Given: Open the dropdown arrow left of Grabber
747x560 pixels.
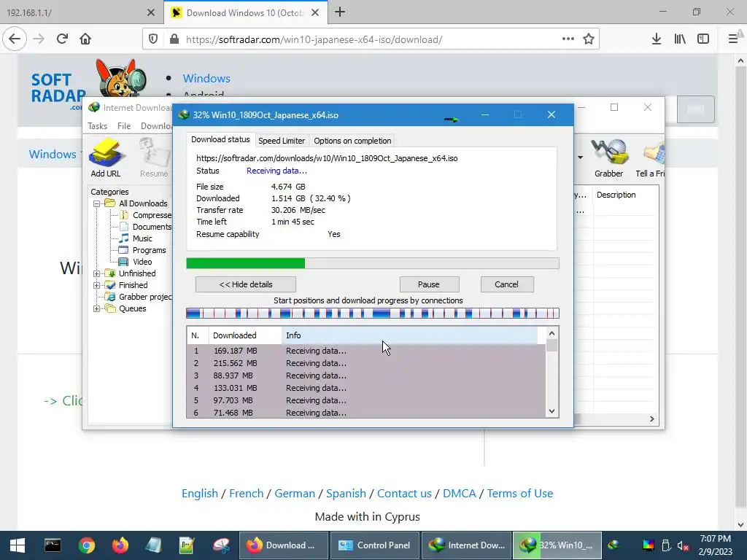Looking at the screenshot, I should (x=580, y=157).
